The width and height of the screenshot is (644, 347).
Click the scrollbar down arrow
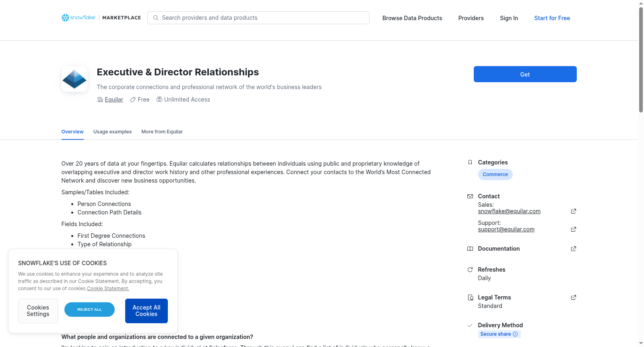[x=641, y=343]
